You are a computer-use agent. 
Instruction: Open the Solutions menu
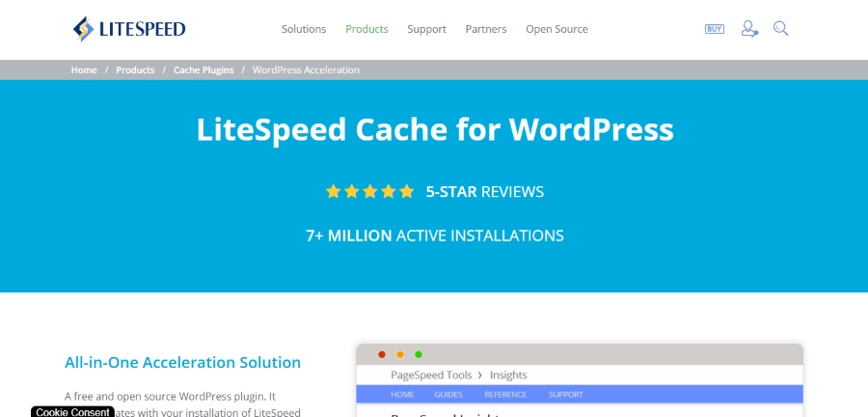pyautogui.click(x=304, y=29)
